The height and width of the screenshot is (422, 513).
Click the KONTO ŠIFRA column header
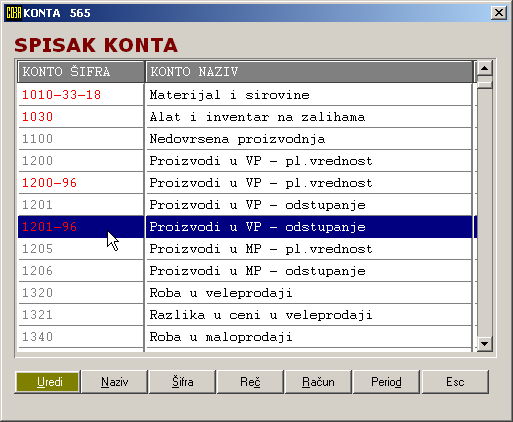click(81, 72)
